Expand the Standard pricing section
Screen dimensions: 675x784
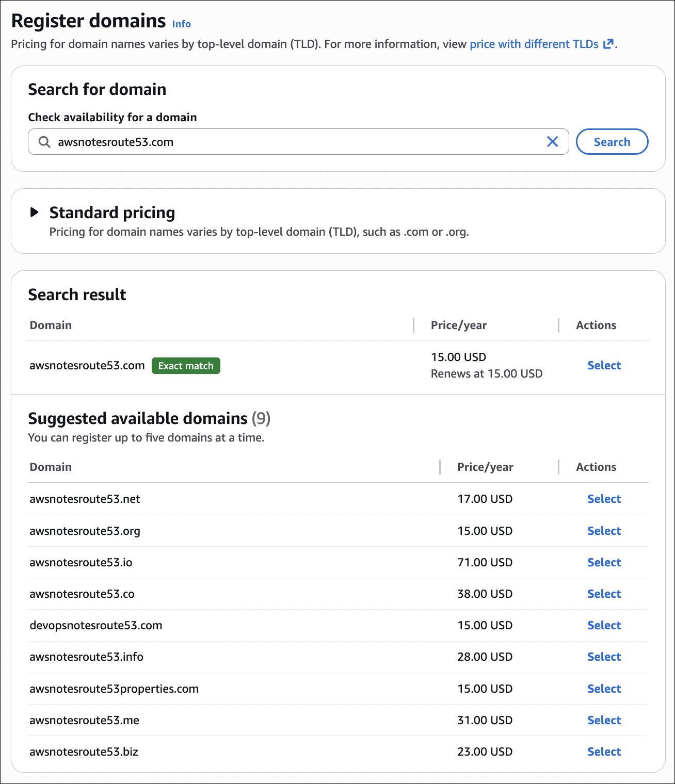(35, 212)
